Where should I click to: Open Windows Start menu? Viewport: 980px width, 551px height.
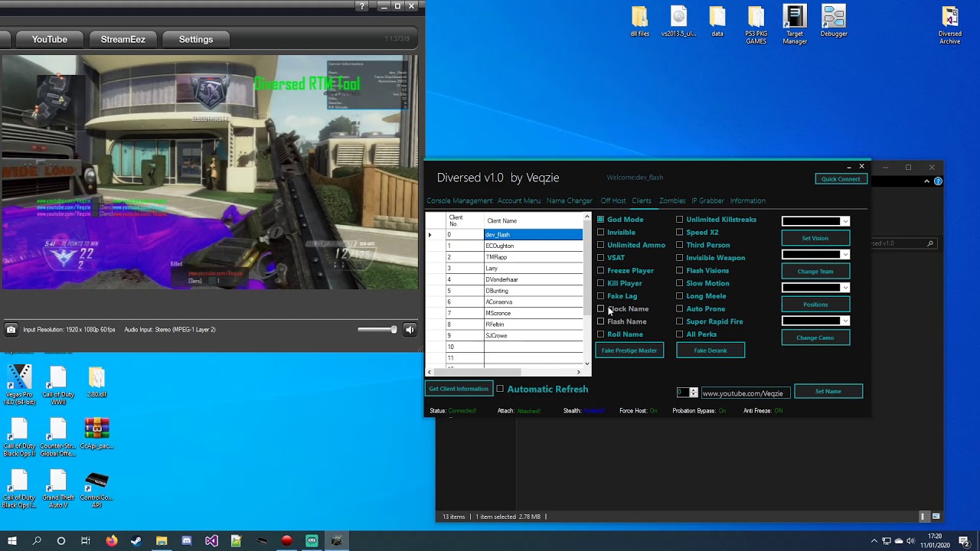pos(11,541)
